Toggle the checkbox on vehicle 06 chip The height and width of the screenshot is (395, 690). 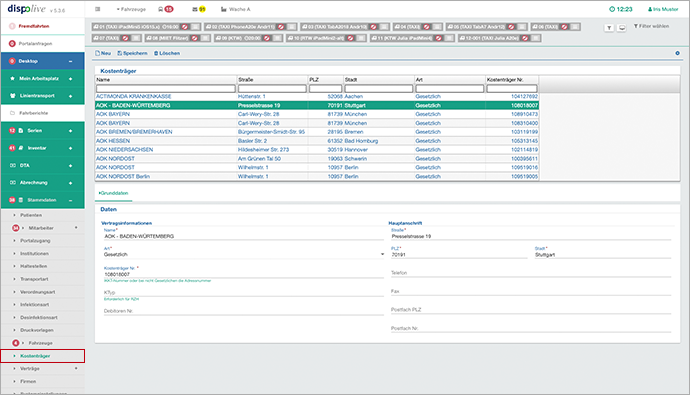click(x=575, y=27)
